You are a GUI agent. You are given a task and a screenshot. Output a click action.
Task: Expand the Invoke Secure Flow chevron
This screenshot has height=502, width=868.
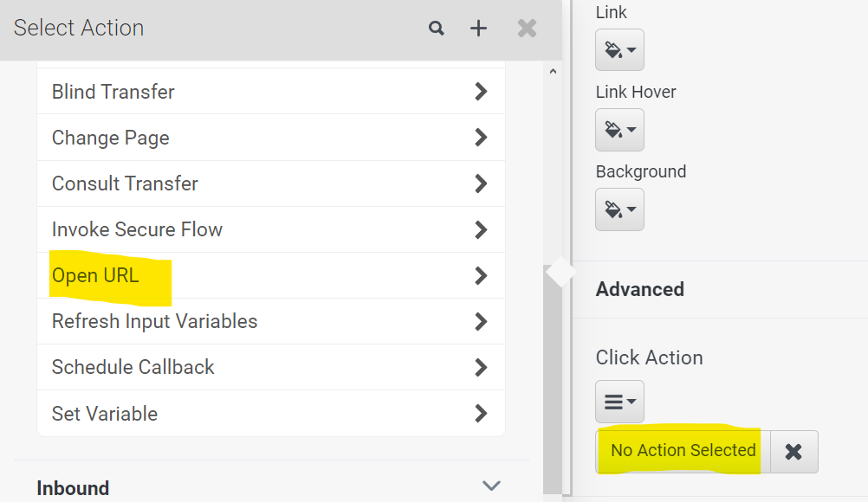(481, 229)
